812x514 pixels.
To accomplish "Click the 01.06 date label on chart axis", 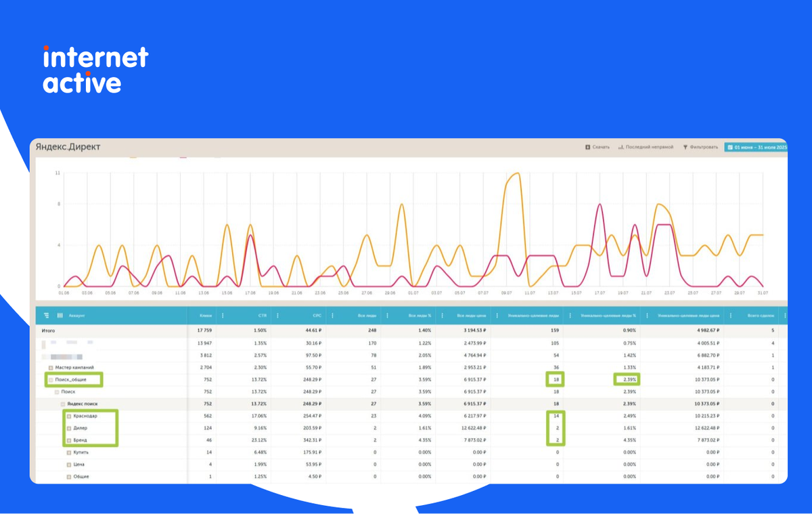I will (x=64, y=293).
